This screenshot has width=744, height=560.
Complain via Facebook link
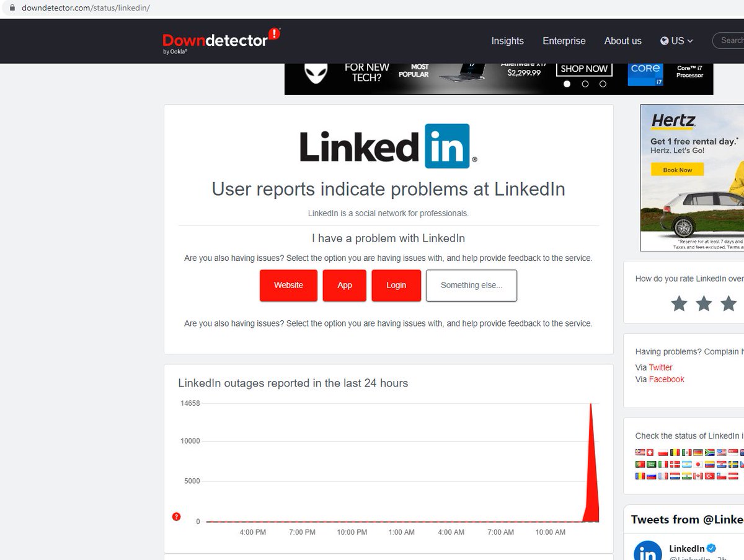[x=666, y=379]
